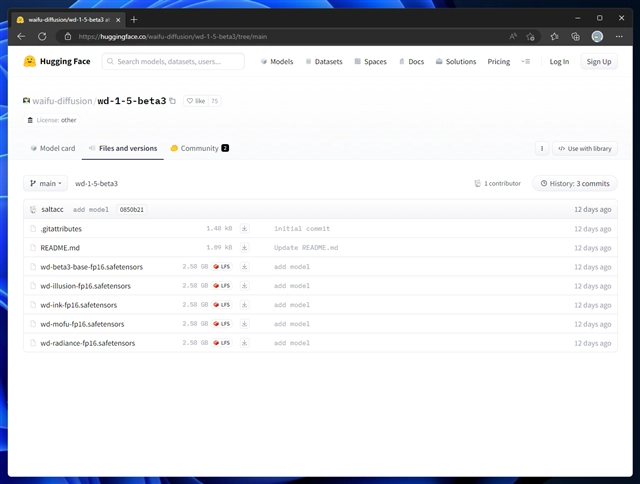Switch to Model card tab
The height and width of the screenshot is (484, 640).
click(x=53, y=148)
